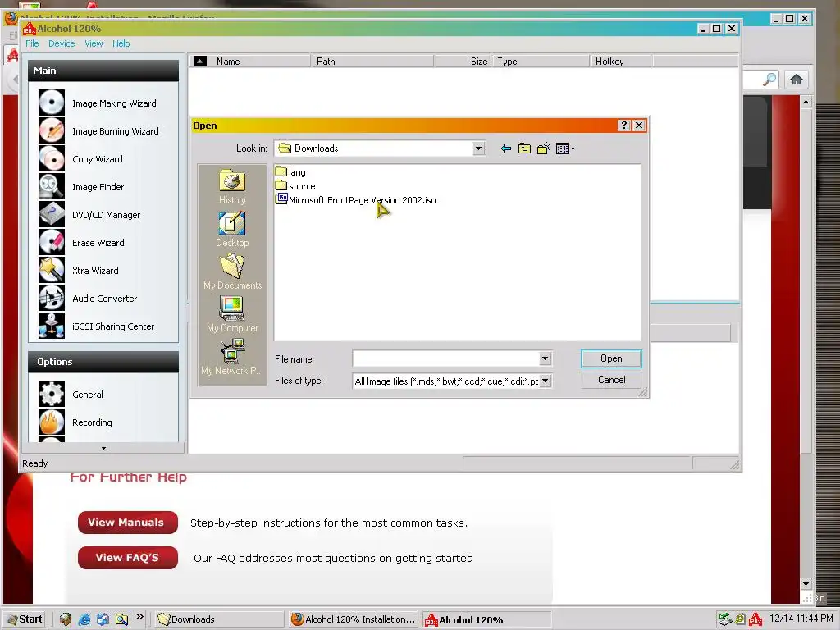This screenshot has width=840, height=630.
Task: Click the File name input field
Action: 445,358
